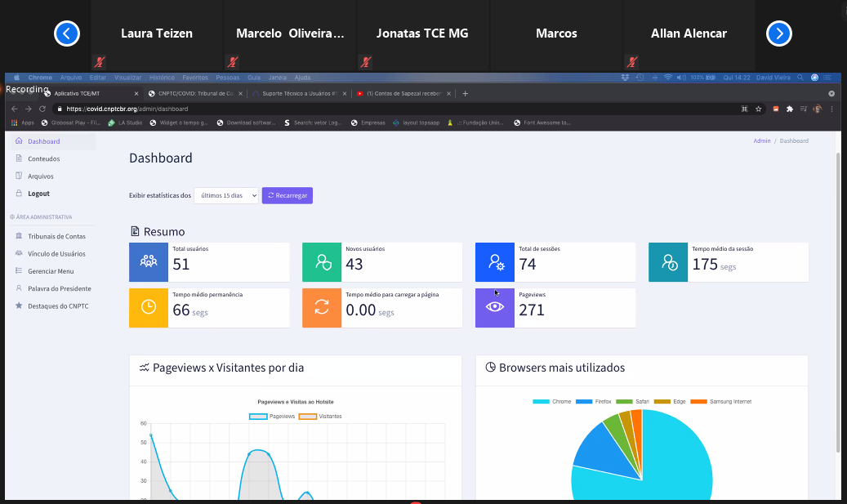This screenshot has height=504, width=847.
Task: Open the Janela menu in menu bar
Action: click(x=278, y=78)
